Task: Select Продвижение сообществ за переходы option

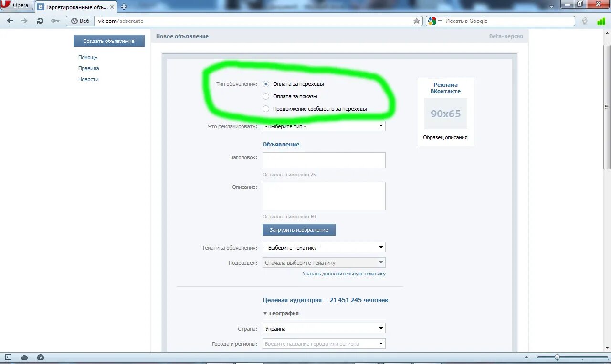Action: (266, 109)
